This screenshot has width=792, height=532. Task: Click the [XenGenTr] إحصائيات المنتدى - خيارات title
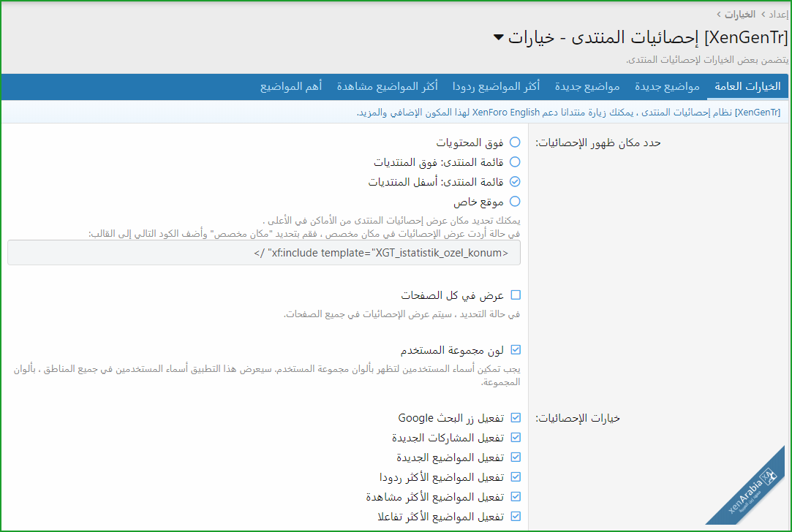tap(648, 37)
